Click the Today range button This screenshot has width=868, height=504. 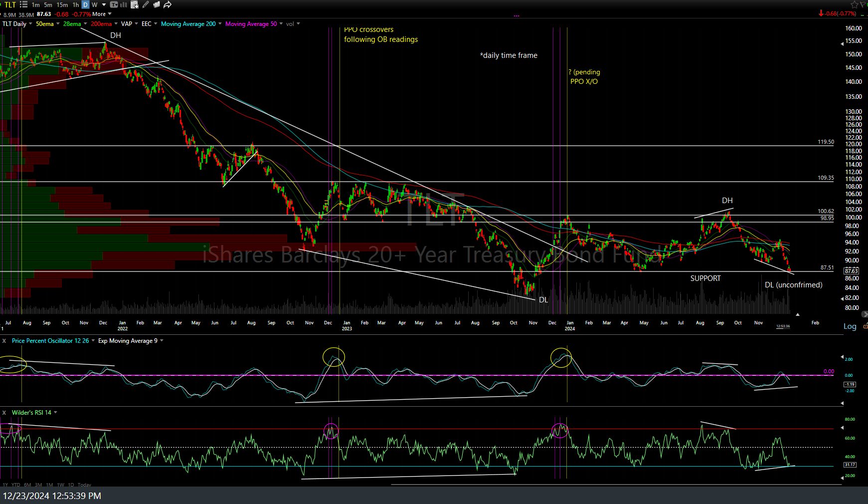pyautogui.click(x=84, y=485)
